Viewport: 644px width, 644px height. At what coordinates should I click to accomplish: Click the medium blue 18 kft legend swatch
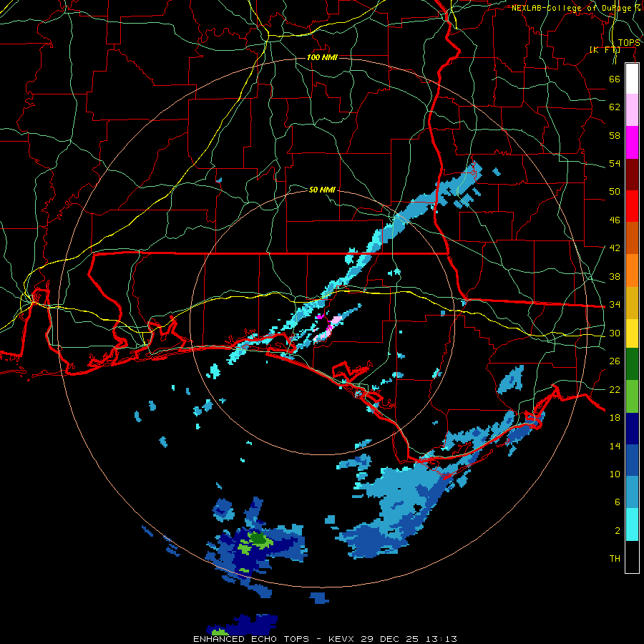[x=632, y=460]
